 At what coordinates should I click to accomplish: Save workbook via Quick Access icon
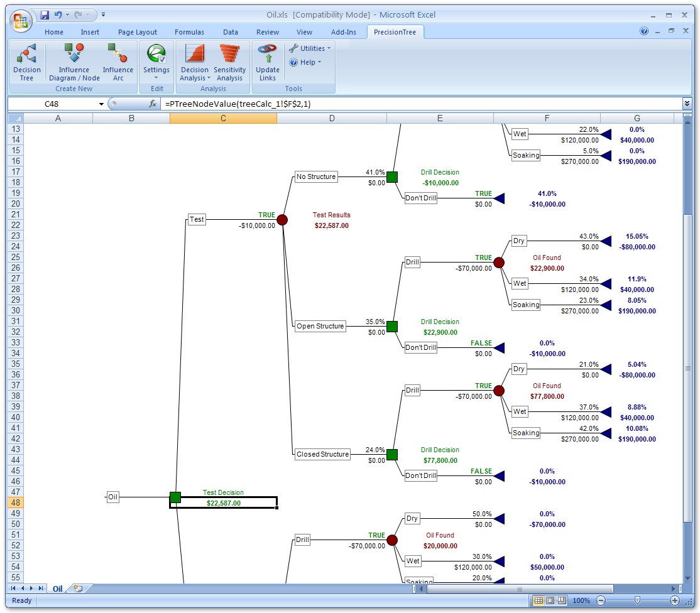45,14
